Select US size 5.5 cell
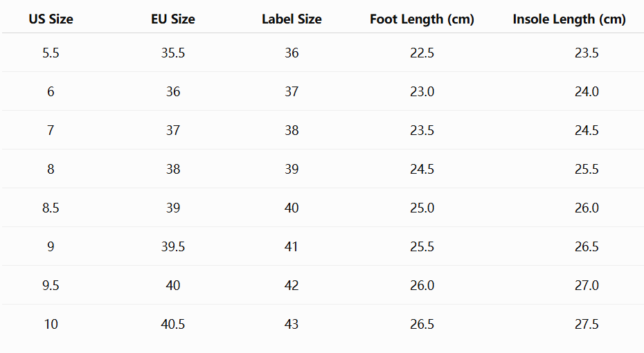Screen dimensions: 644x353 (51, 53)
